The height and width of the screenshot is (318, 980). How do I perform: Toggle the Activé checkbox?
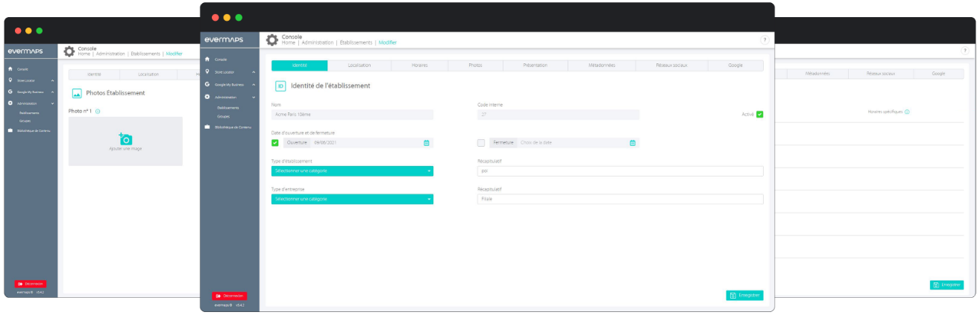759,115
